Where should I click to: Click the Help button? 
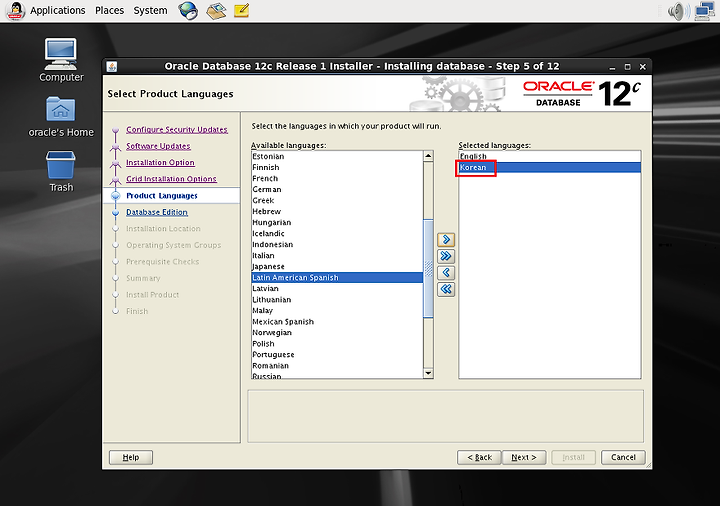pos(131,457)
